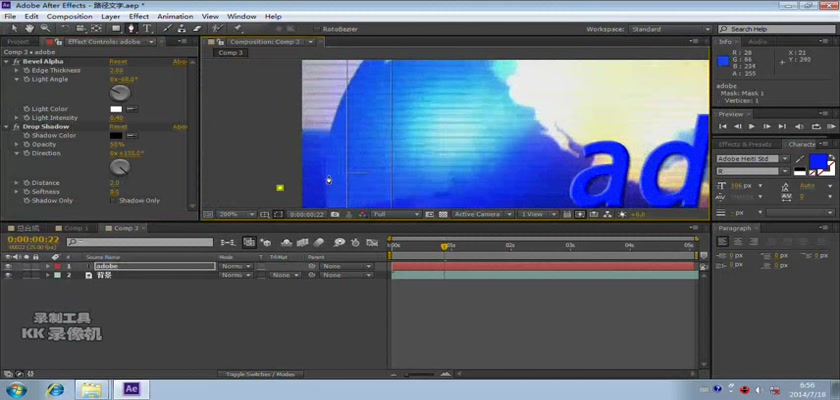Open the 1 View layout dropdown
840x400 pixels.
538,214
